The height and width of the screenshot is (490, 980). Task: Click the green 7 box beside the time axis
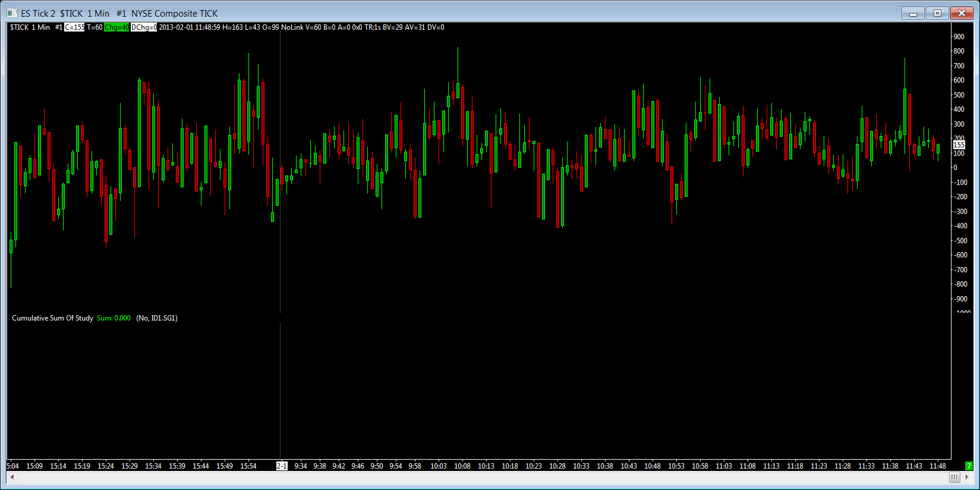pos(969,466)
